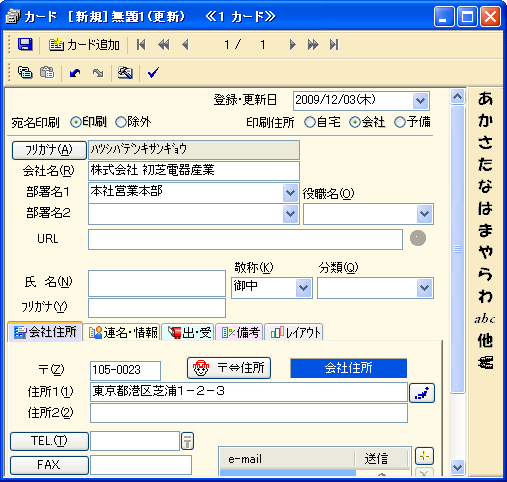507x482 pixels.
Task: Skip forward several cards with the double-right arrow
Action: pyautogui.click(x=313, y=45)
